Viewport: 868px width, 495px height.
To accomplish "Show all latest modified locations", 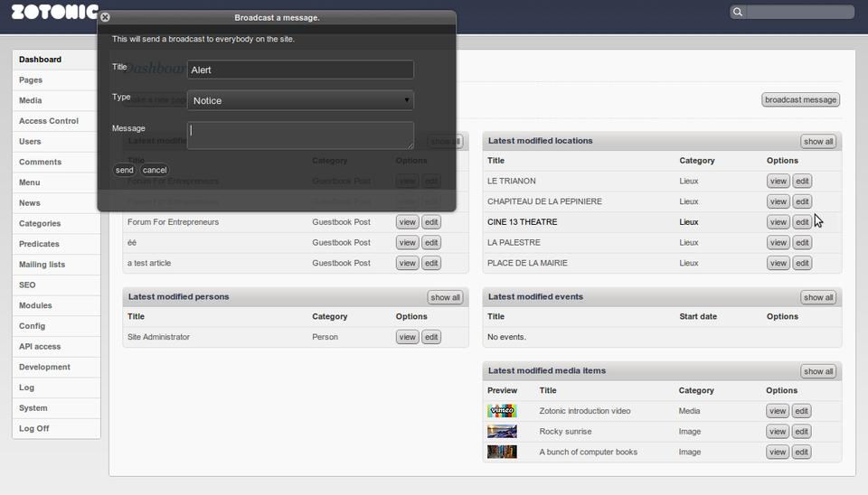I will (818, 142).
